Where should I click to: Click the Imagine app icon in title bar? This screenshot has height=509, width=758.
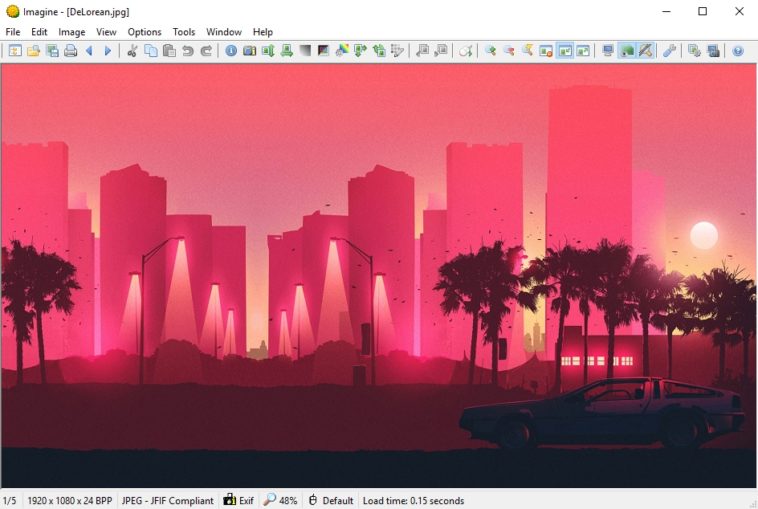point(13,11)
